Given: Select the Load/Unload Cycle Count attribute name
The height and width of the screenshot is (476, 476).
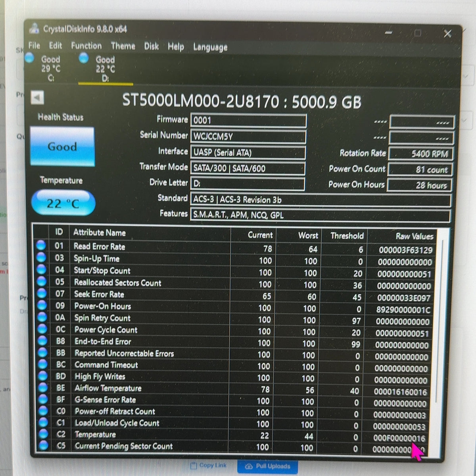Looking at the screenshot, I should point(117,423).
